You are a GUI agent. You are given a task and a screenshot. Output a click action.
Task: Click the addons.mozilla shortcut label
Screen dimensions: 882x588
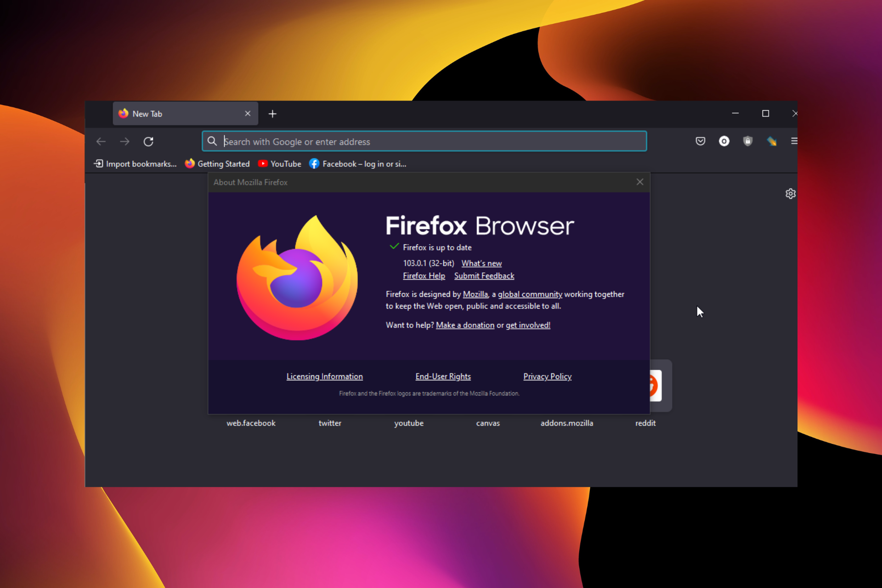[567, 423]
